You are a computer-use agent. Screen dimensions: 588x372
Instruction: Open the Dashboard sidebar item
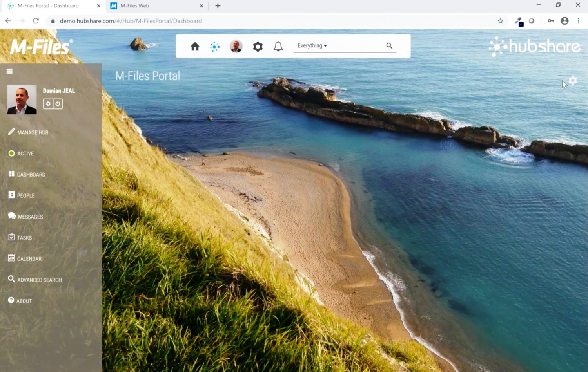click(27, 174)
